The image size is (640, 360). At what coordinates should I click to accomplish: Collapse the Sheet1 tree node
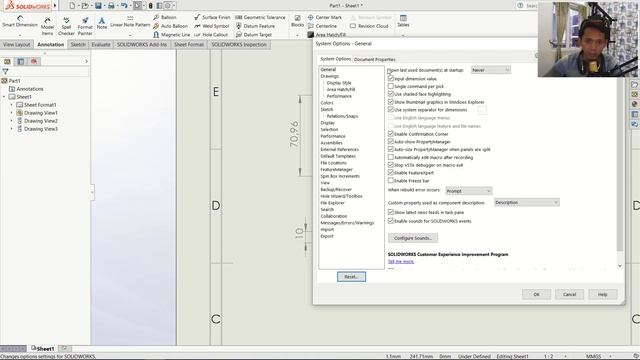pos(4,97)
